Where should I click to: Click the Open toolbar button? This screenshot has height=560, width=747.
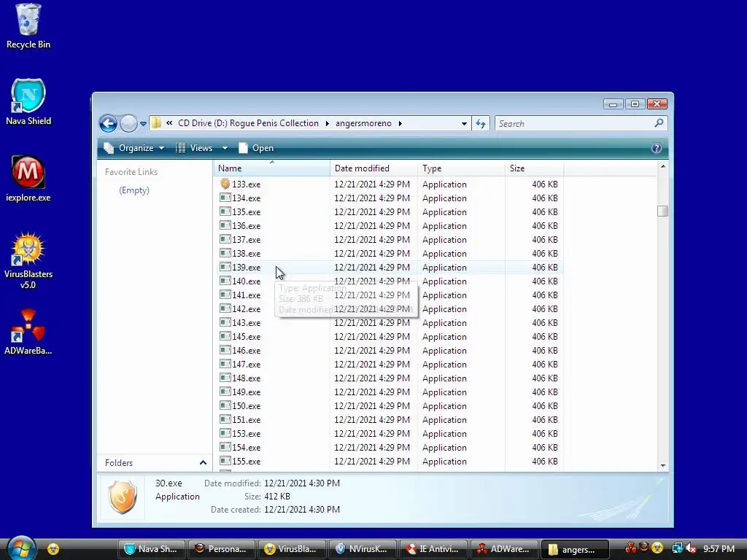click(256, 148)
